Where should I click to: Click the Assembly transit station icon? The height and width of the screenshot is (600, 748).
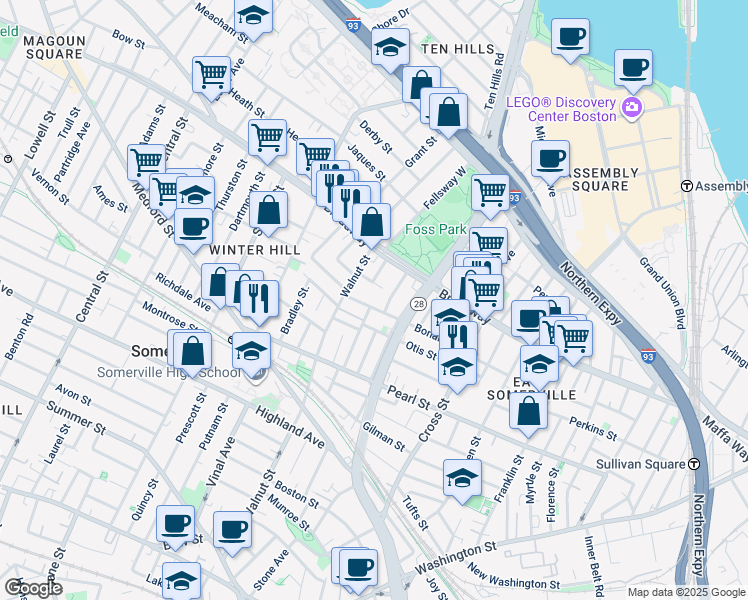coord(687,186)
